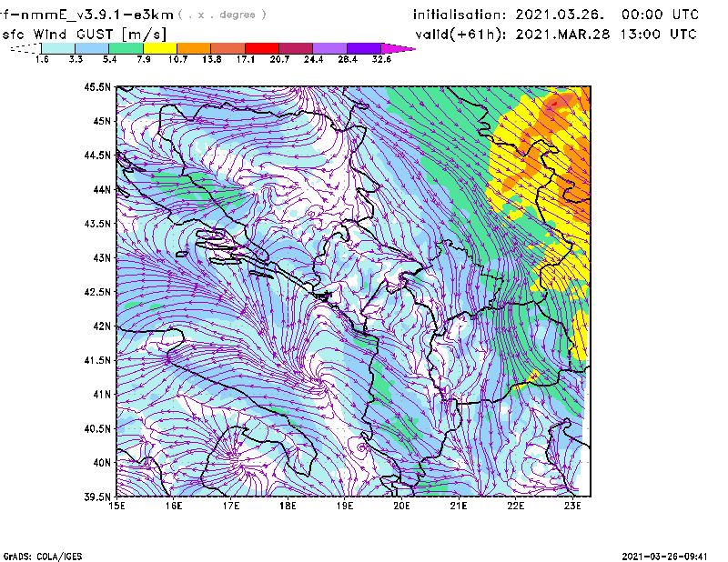Click the 45N latitude label
Viewport: 728px width, 562px height.
(x=102, y=121)
